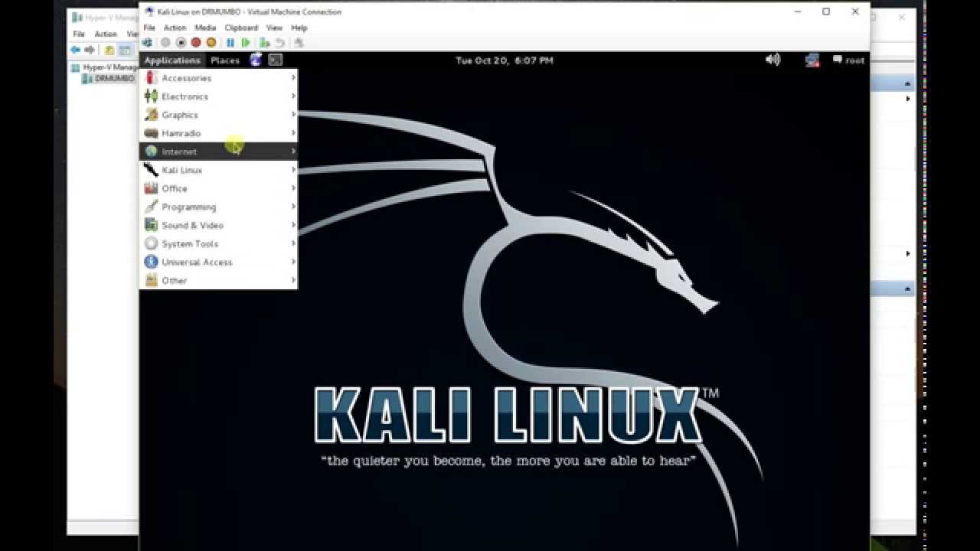Open the Action menu of Virtual Machine Connection

point(175,28)
